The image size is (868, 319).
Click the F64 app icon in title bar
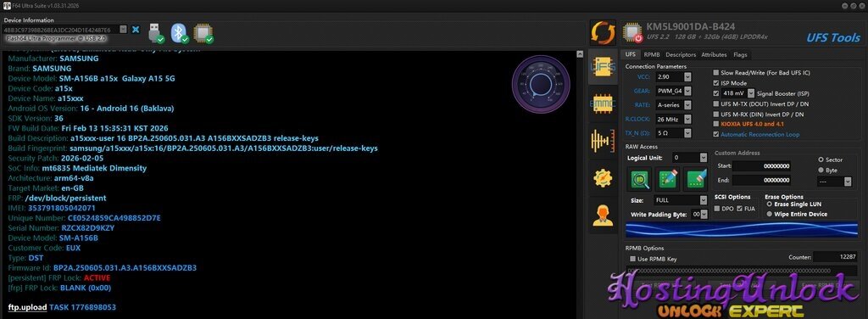[x=6, y=6]
